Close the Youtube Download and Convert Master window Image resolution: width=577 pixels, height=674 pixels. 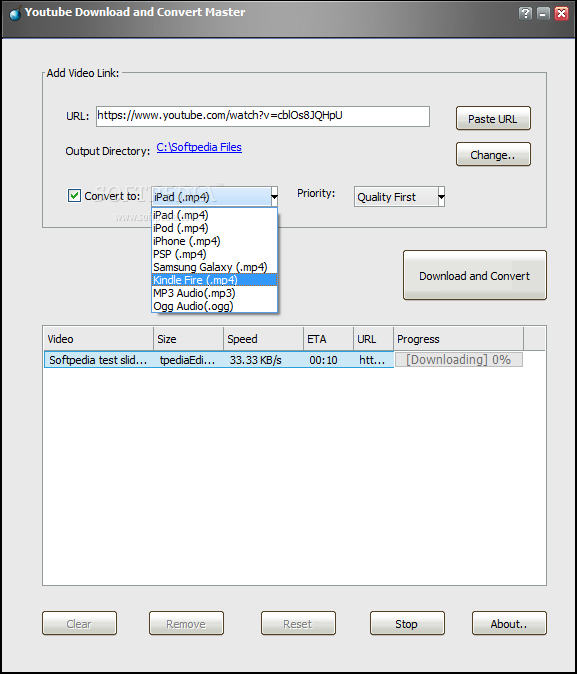561,13
